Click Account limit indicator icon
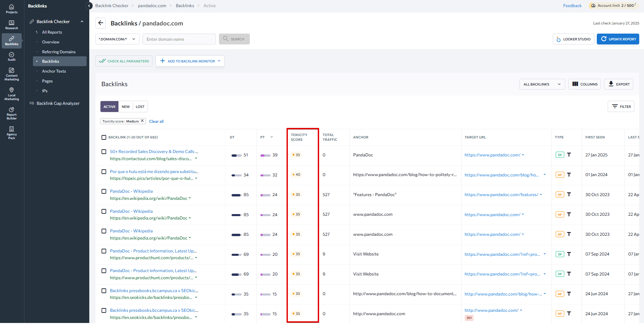644x324 pixels. coord(593,5)
